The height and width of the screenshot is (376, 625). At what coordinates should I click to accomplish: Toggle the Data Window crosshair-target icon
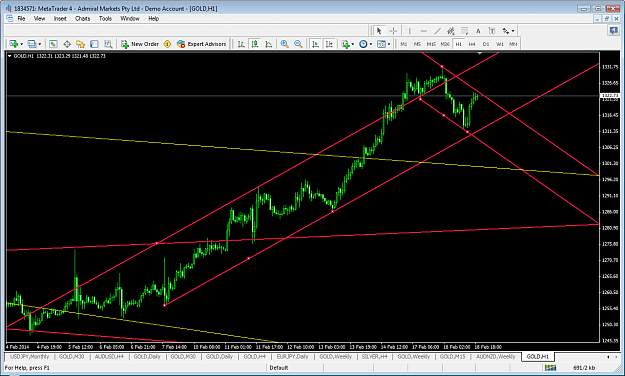pos(67,44)
